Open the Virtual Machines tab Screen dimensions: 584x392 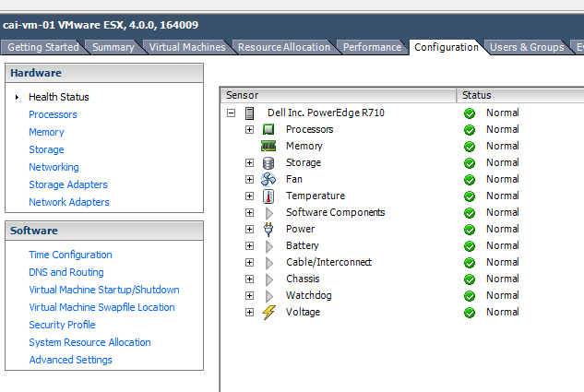click(x=187, y=47)
